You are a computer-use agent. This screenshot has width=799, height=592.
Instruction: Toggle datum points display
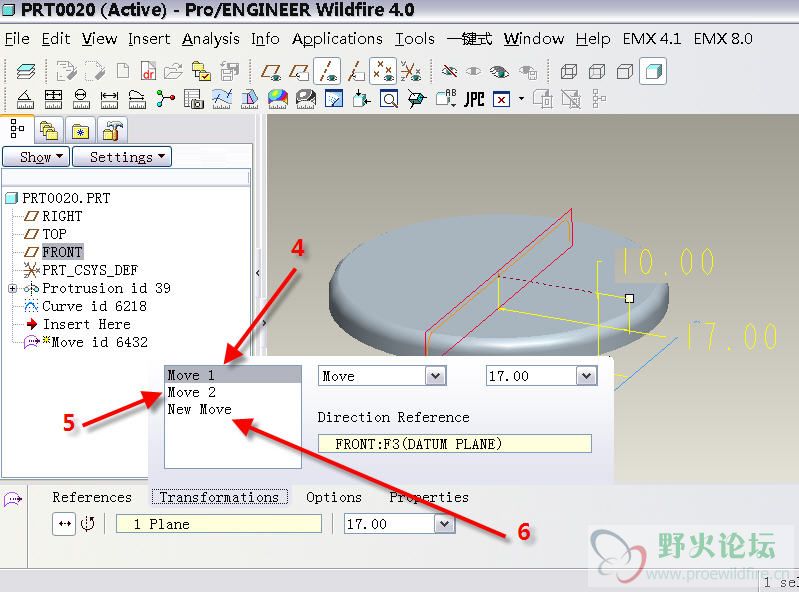(383, 71)
